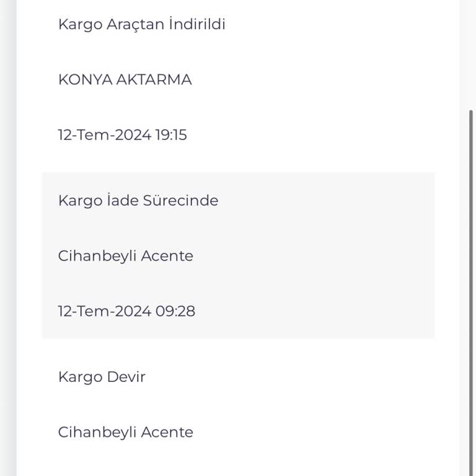Select the 12-Tem-2024 09:28 timestamp
Screen dimensions: 476x476
coord(126,311)
